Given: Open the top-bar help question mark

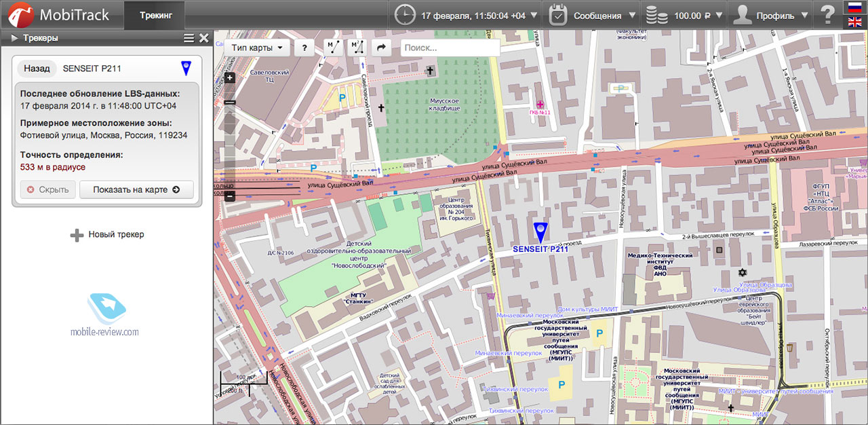Looking at the screenshot, I should (827, 15).
